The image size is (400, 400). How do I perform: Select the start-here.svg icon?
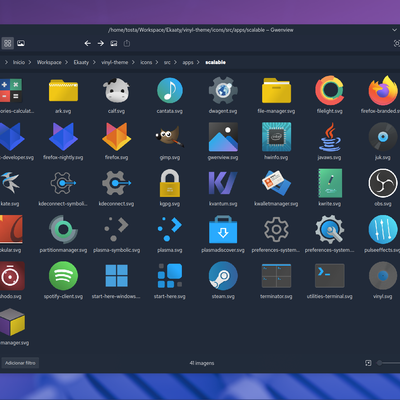click(170, 276)
